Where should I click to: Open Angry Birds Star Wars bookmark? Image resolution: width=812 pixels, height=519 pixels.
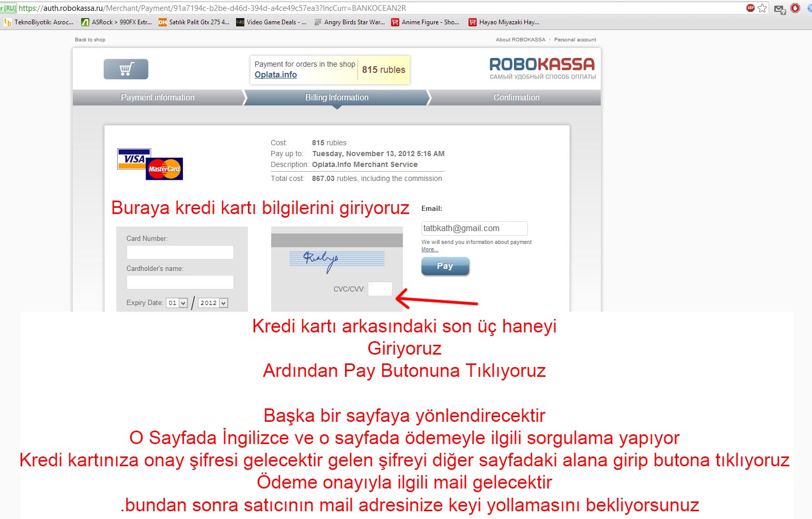(349, 22)
